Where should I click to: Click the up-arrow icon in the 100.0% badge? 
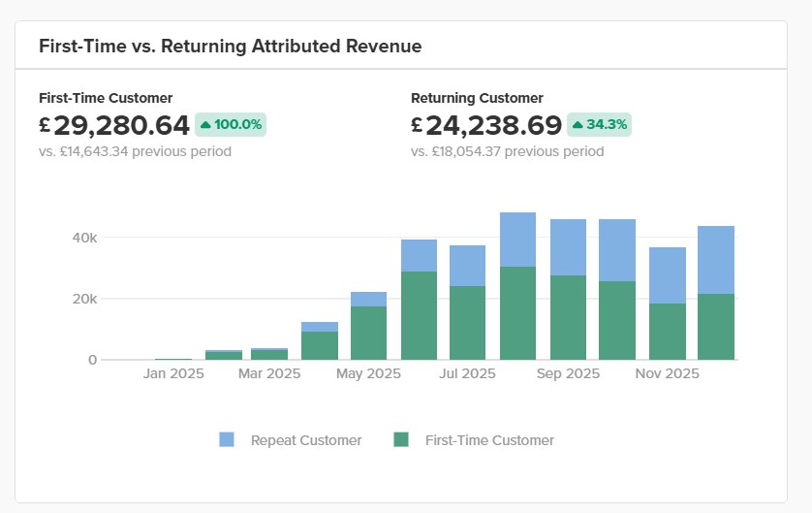point(205,125)
